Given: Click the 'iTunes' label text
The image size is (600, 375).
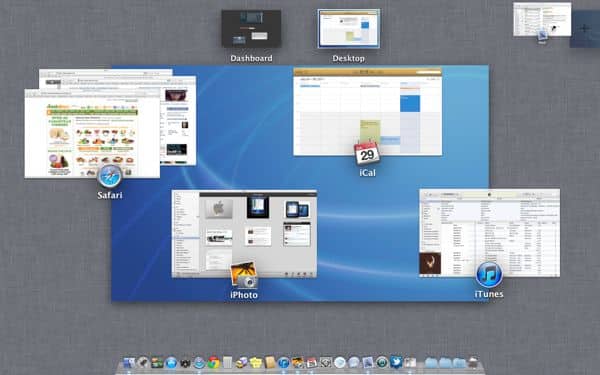Looking at the screenshot, I should (489, 294).
